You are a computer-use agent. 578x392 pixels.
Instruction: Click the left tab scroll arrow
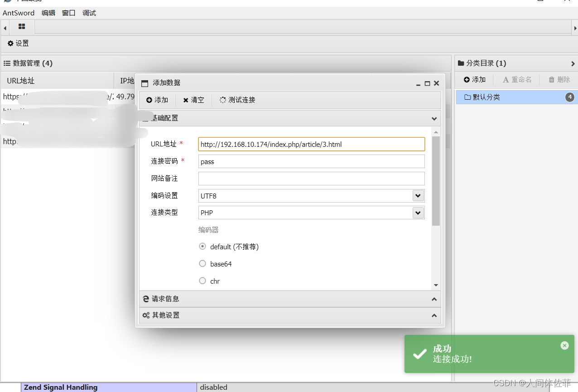pyautogui.click(x=5, y=28)
